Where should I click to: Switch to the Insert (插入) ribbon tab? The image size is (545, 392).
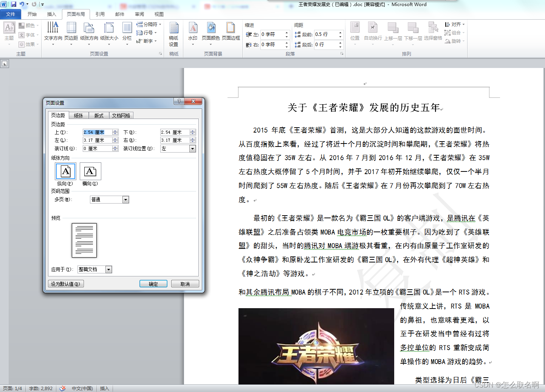52,14
